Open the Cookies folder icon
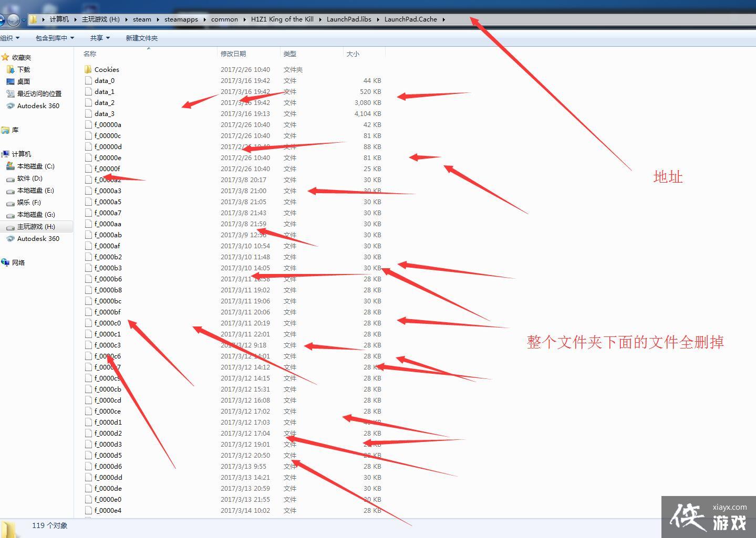Image resolution: width=756 pixels, height=538 pixels. tap(88, 69)
